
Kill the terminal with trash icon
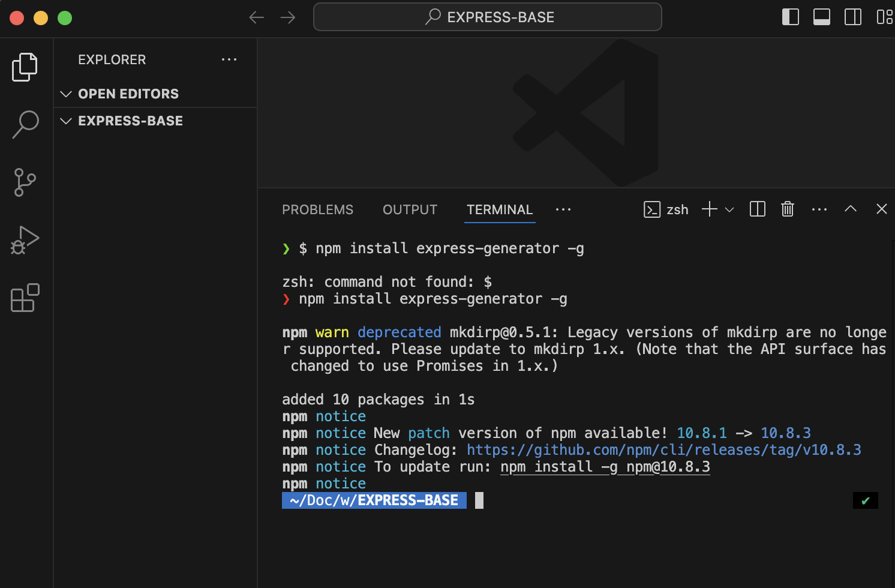pyautogui.click(x=788, y=209)
